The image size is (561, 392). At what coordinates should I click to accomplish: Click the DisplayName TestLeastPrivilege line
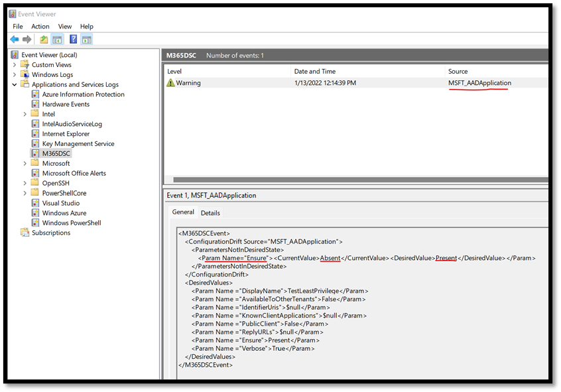tap(280, 291)
